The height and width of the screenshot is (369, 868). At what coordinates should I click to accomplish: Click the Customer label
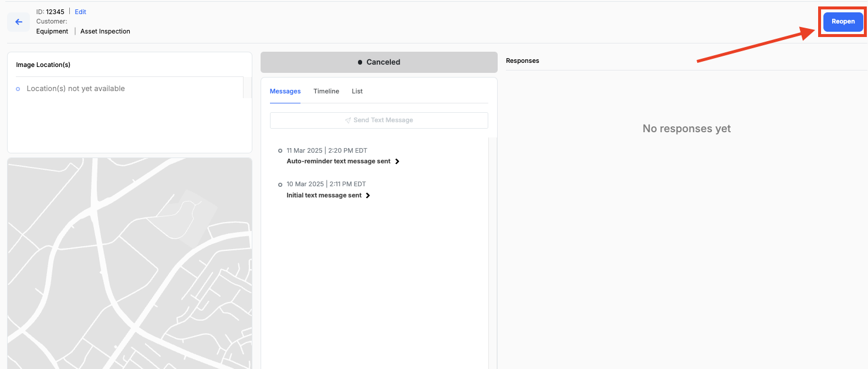click(x=52, y=21)
